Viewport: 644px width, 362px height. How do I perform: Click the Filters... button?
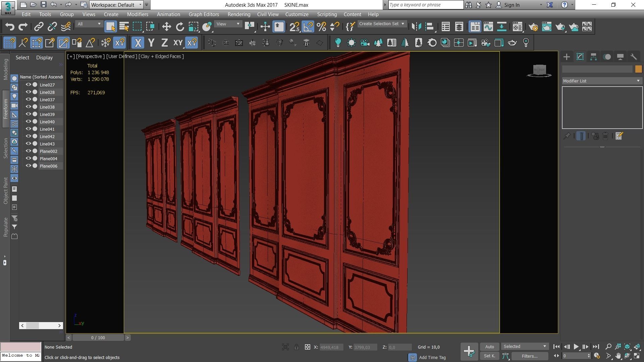(x=530, y=356)
